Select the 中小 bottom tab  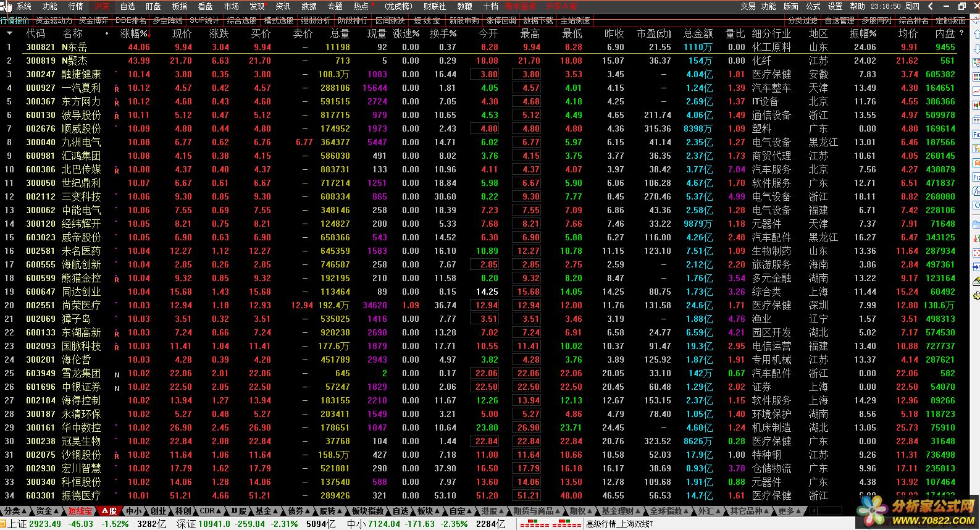point(133,511)
